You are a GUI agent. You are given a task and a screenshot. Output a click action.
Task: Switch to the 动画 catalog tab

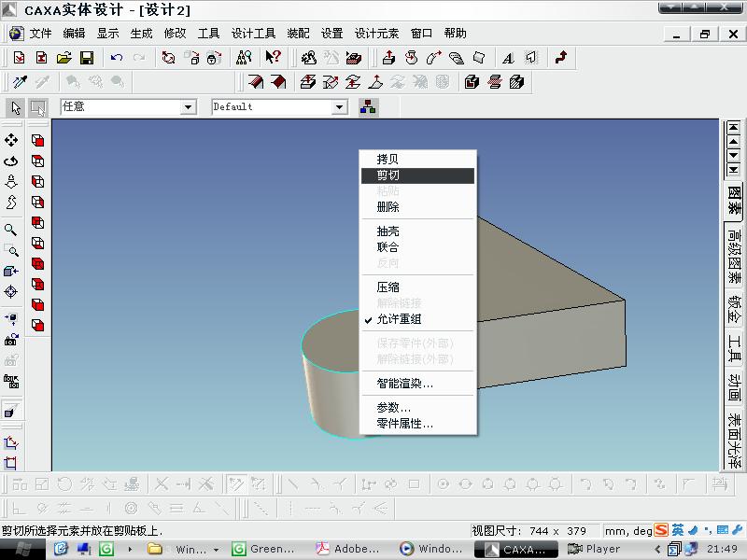[734, 387]
